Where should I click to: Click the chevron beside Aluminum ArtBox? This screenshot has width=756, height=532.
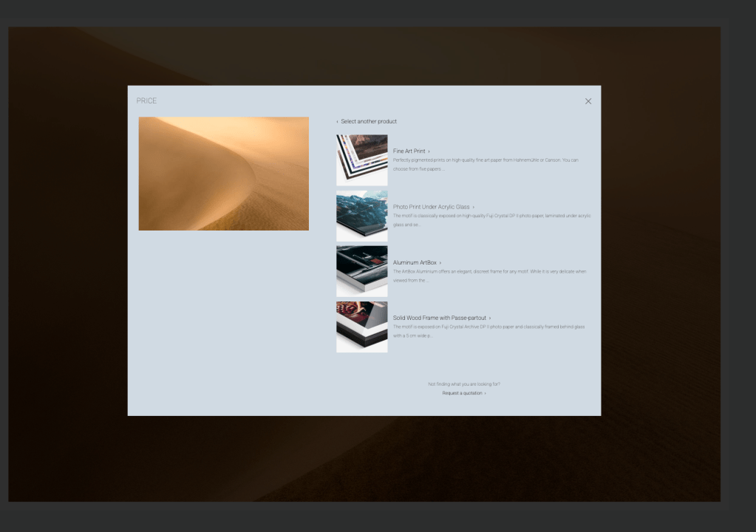pyautogui.click(x=440, y=262)
